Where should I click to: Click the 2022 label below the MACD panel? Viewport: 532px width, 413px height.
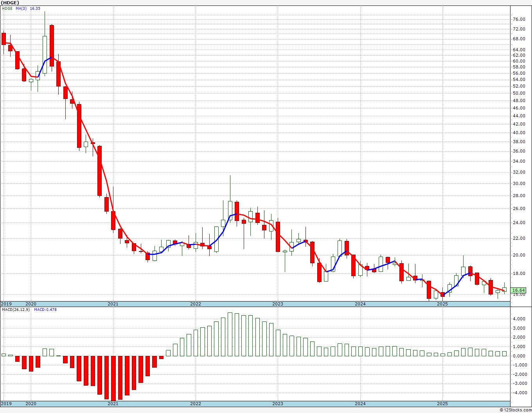pos(196,403)
